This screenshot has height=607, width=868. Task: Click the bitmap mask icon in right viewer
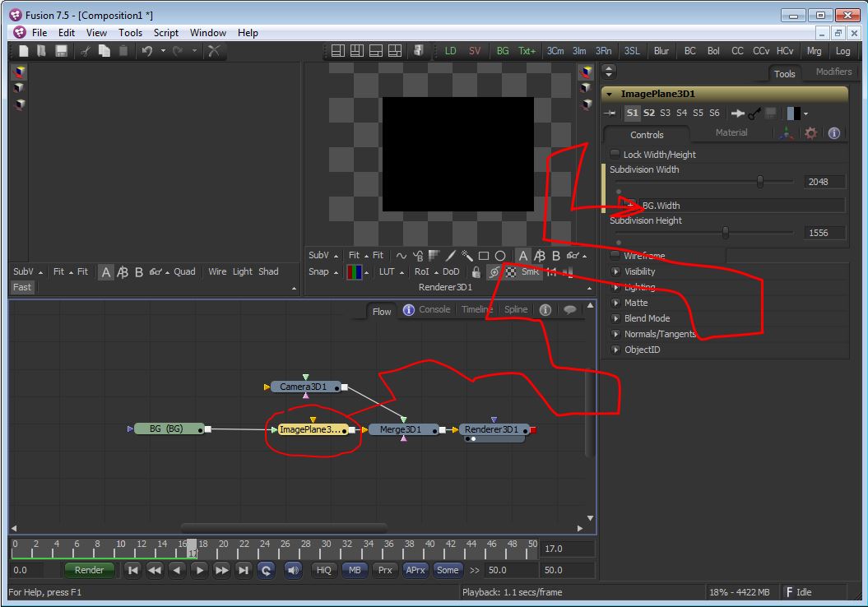(434, 256)
